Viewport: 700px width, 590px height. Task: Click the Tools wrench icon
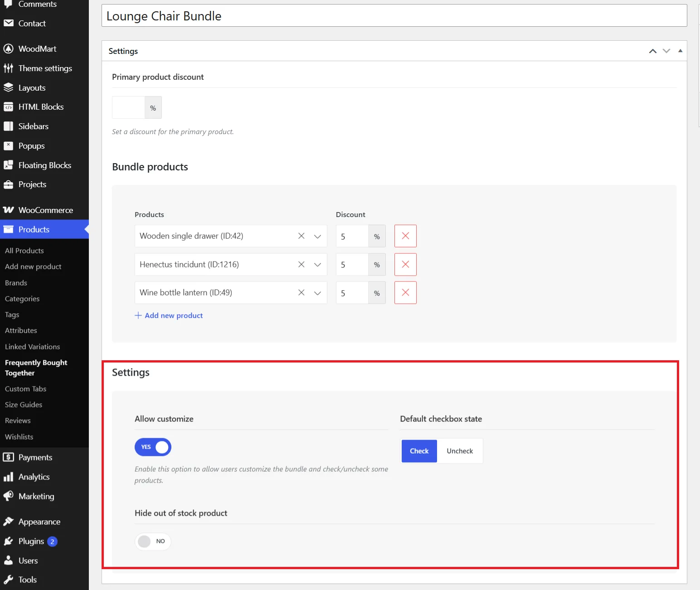pos(8,580)
